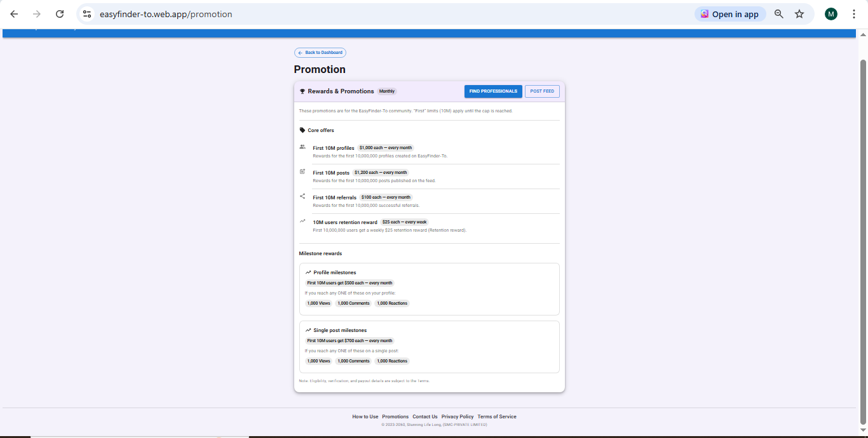Click 1,000 Comments chip under Profile milestones

tap(353, 303)
